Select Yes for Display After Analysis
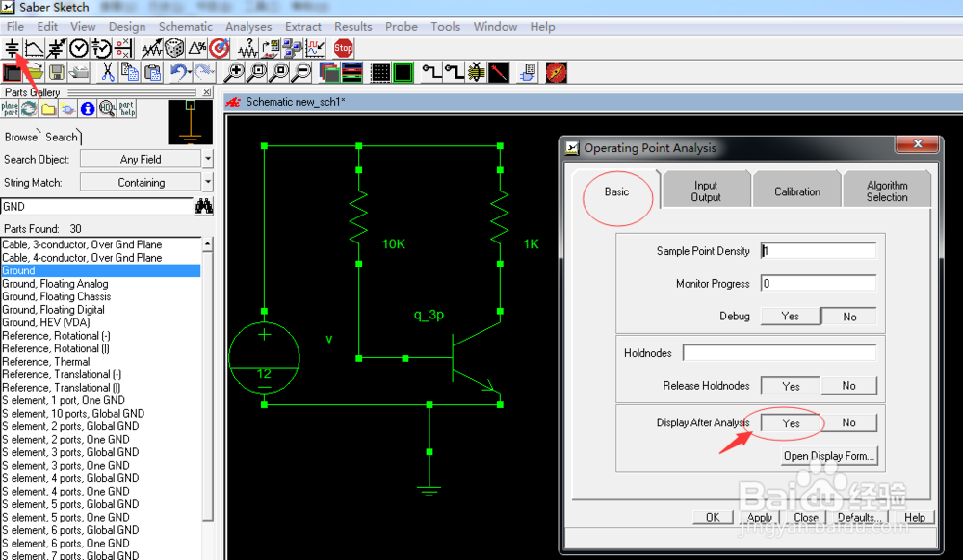The image size is (963, 560). coord(791,423)
